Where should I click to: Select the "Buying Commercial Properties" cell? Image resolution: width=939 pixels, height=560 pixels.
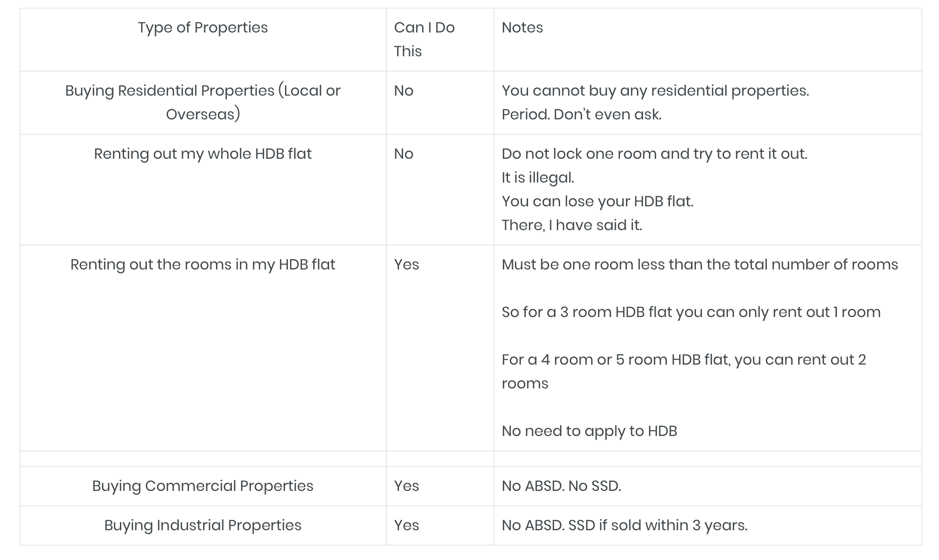(x=203, y=486)
